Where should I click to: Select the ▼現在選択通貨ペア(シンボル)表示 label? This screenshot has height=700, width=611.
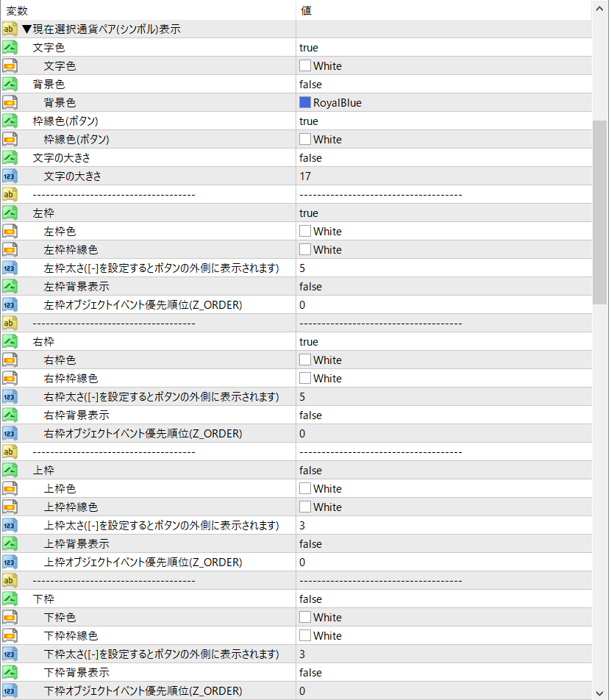point(101,29)
